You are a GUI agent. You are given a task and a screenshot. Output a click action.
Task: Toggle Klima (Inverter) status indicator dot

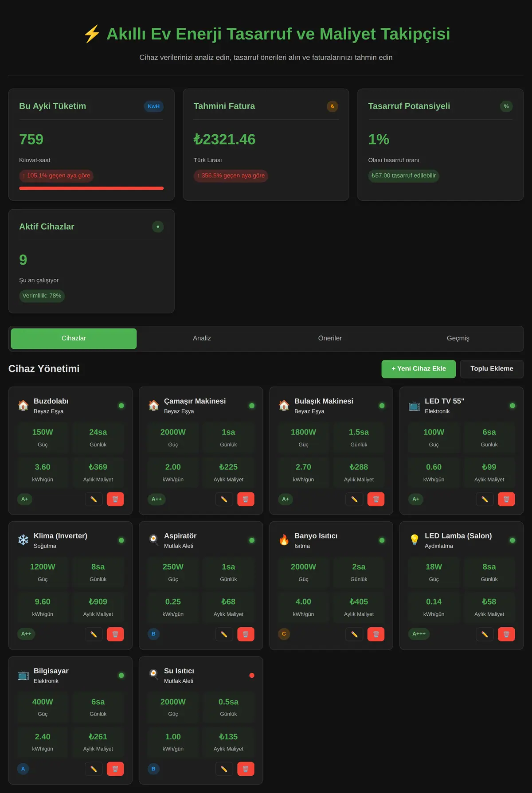pyautogui.click(x=121, y=540)
